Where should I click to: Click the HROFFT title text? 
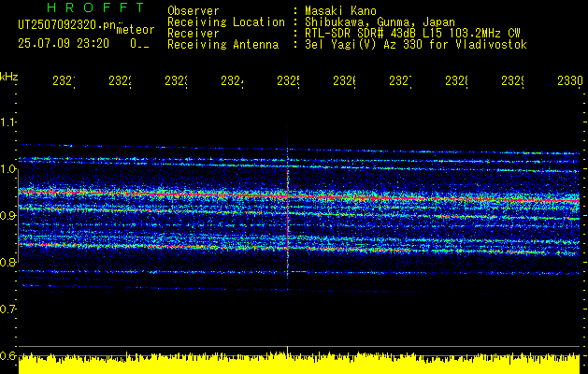coord(95,7)
